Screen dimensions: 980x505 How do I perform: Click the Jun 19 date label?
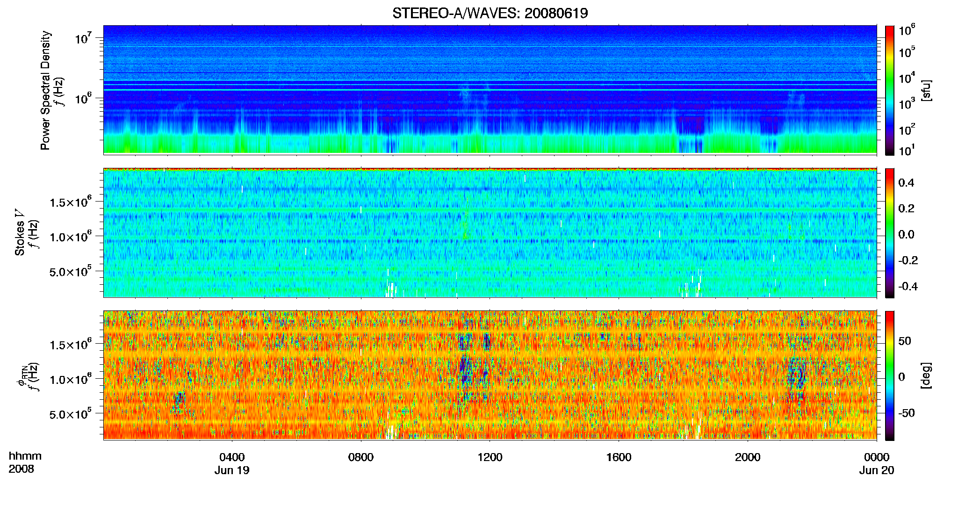pos(232,470)
